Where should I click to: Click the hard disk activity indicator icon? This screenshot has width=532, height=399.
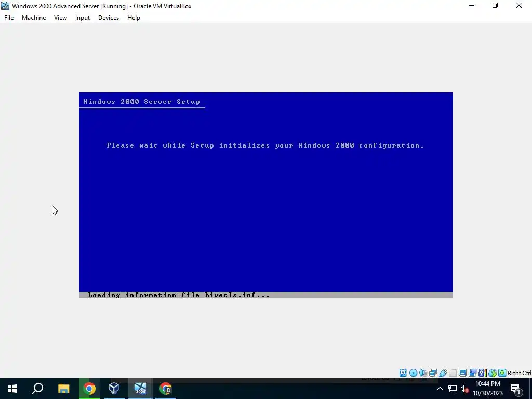tap(403, 373)
